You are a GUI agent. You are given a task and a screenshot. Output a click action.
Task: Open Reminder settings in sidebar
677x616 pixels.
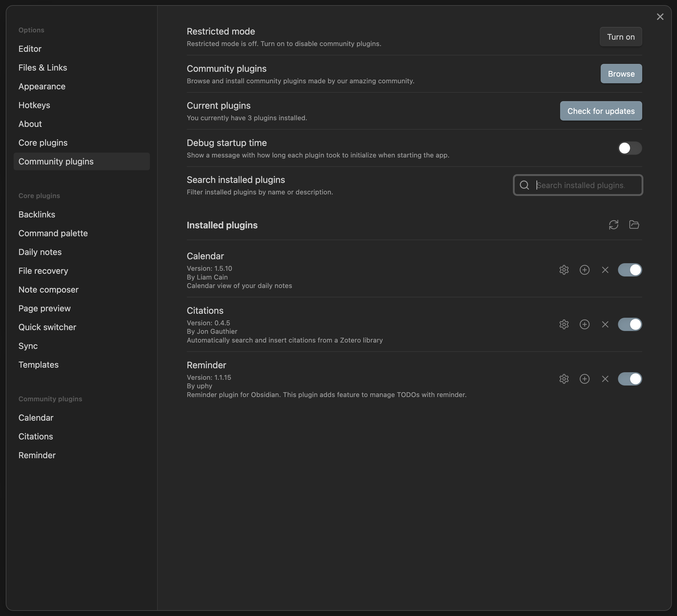[x=82, y=455]
